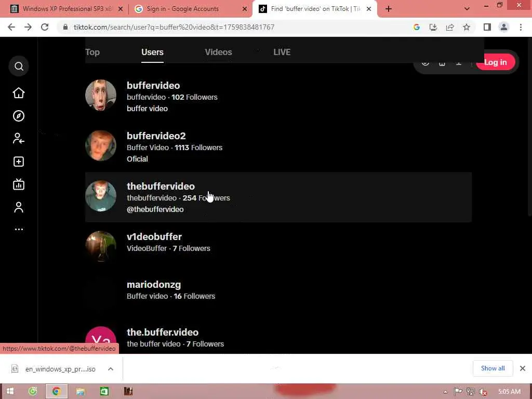
Task: Show hidden tray icons arrow
Action: (x=445, y=392)
